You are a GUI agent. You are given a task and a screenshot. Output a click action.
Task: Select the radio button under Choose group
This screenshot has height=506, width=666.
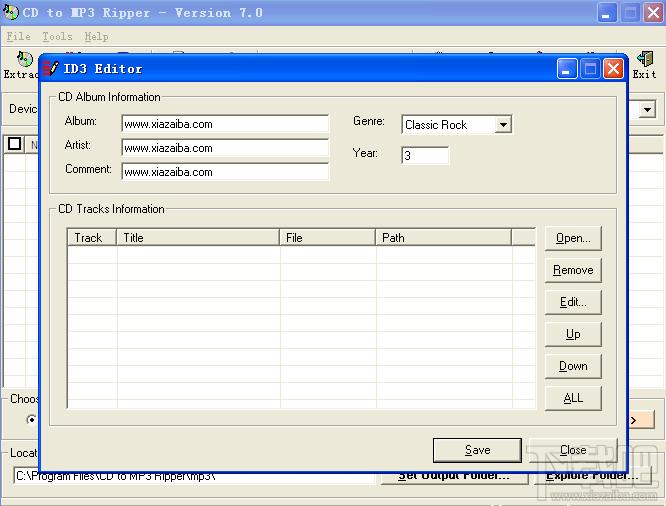pyautogui.click(x=31, y=420)
